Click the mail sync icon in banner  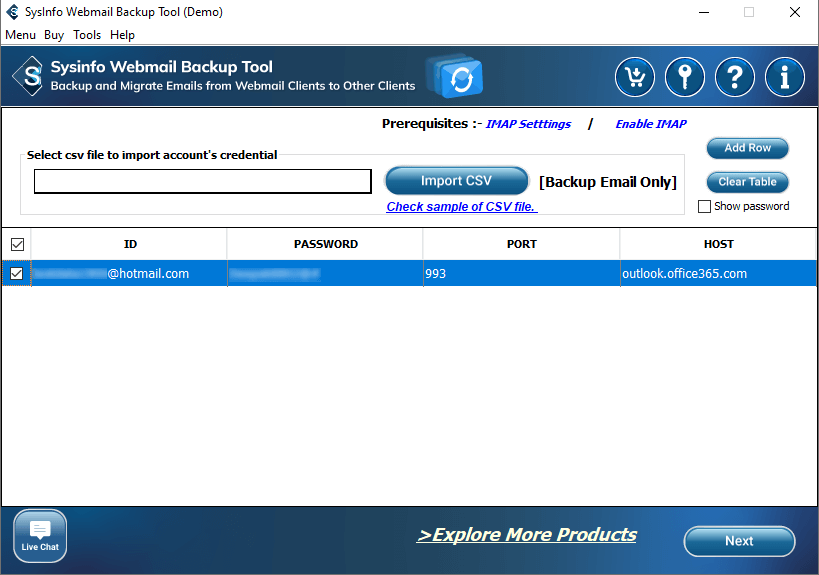[454, 76]
